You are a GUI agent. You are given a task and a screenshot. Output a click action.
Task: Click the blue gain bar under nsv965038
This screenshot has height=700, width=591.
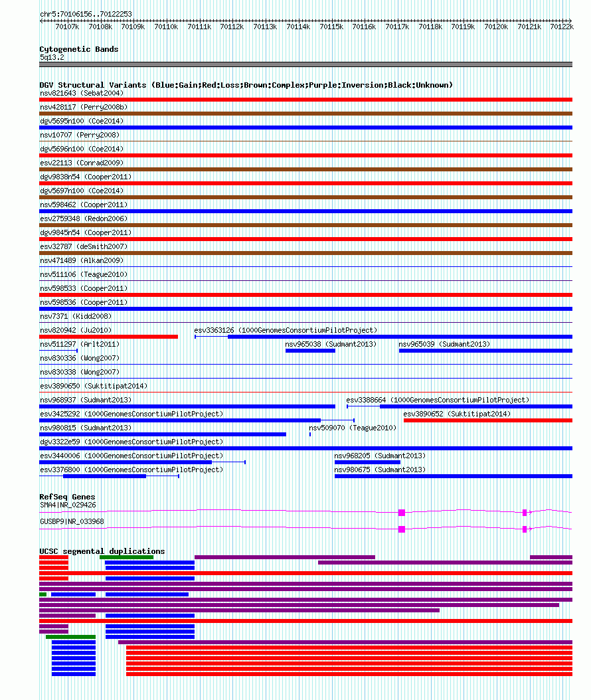310,351
